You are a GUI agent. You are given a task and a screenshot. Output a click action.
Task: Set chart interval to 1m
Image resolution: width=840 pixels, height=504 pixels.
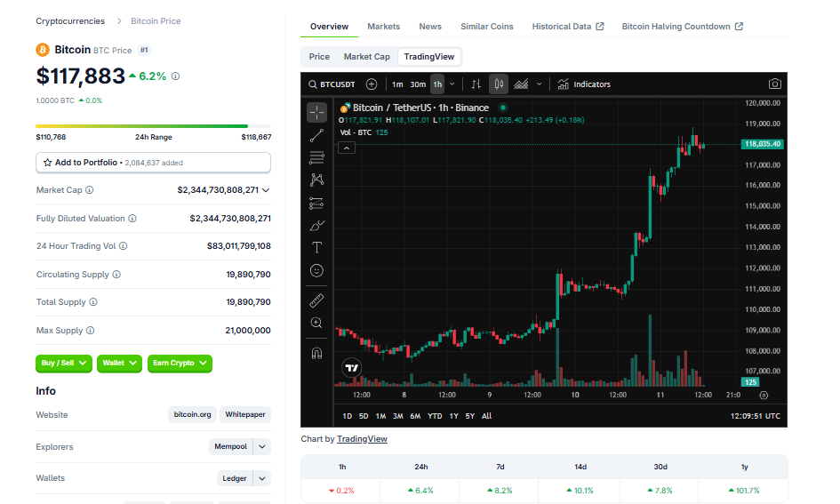(x=397, y=84)
